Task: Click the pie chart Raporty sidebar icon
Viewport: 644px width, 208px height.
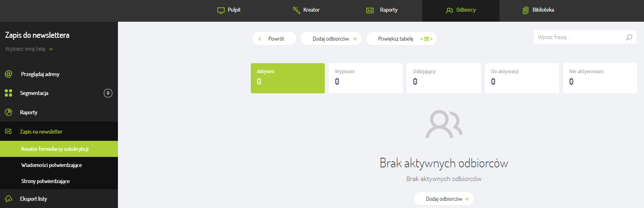Action: click(x=8, y=112)
